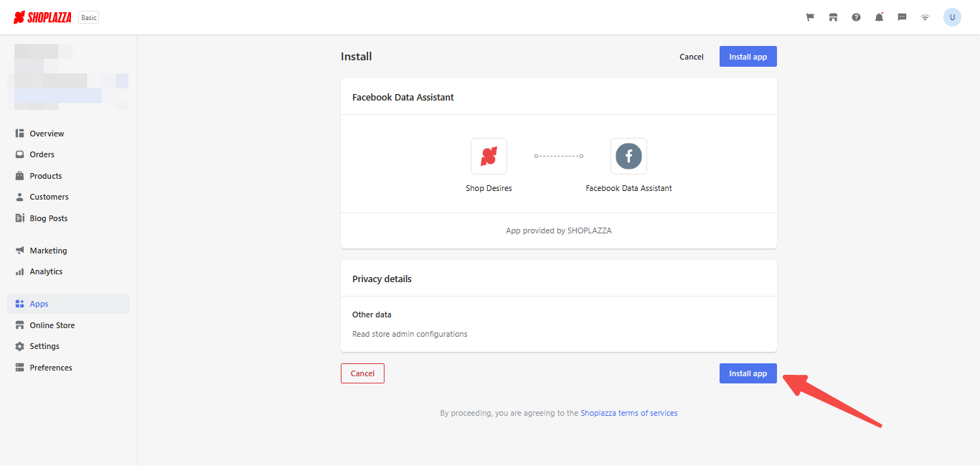The width and height of the screenshot is (980, 466).
Task: Click the Overview sidebar icon
Action: [x=20, y=134]
